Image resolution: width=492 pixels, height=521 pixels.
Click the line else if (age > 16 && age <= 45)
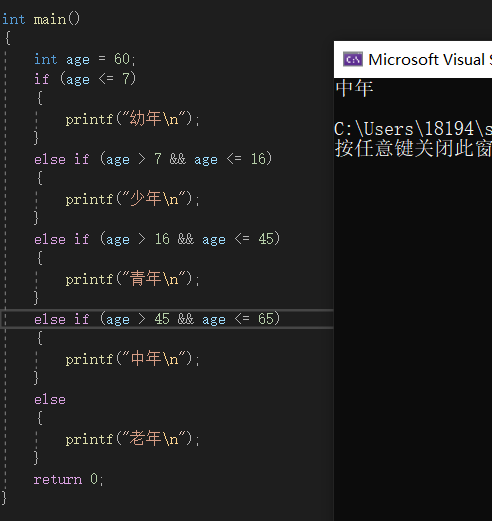click(x=157, y=239)
